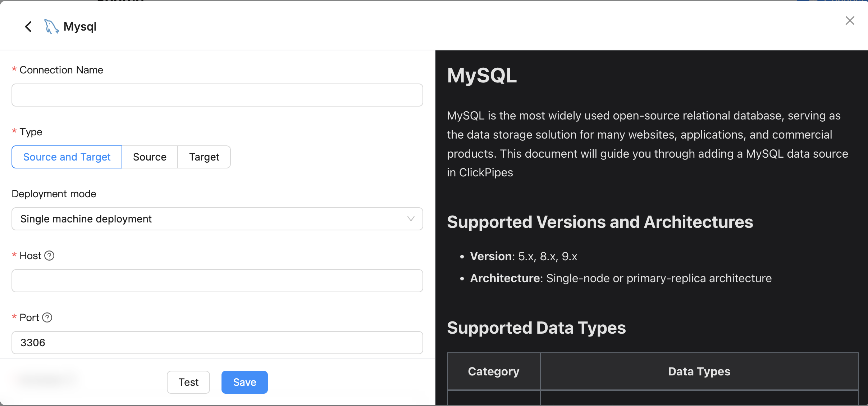868x406 pixels.
Task: Test the connection with the Test button
Action: tap(188, 382)
